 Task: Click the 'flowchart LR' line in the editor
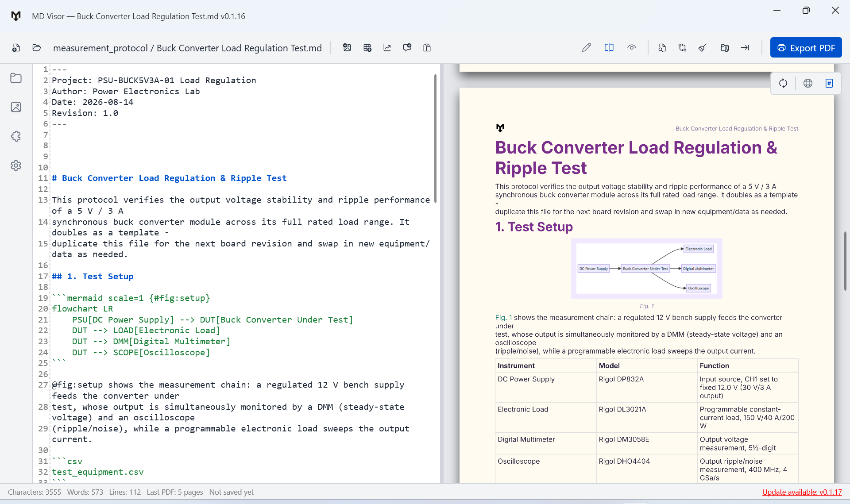click(x=82, y=309)
